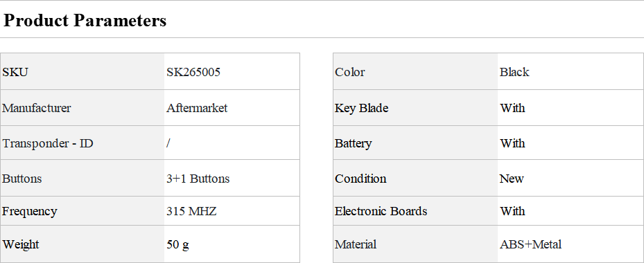Click the 50 g weight value
This screenshot has width=644, height=263.
coord(178,244)
